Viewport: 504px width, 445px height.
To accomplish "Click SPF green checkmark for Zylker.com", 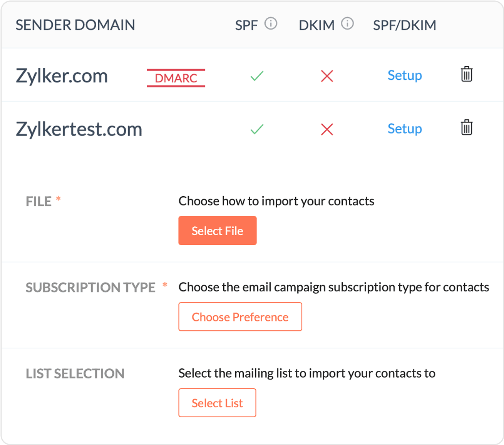I will pos(257,76).
